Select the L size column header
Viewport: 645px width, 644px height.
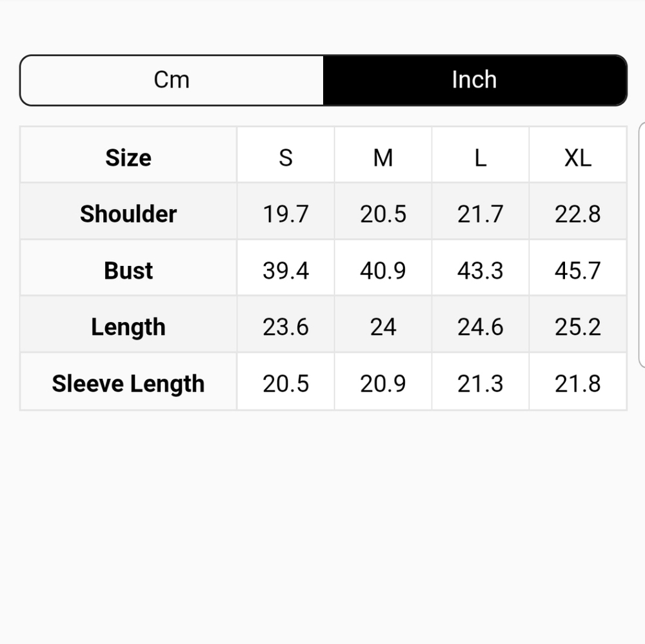click(481, 157)
